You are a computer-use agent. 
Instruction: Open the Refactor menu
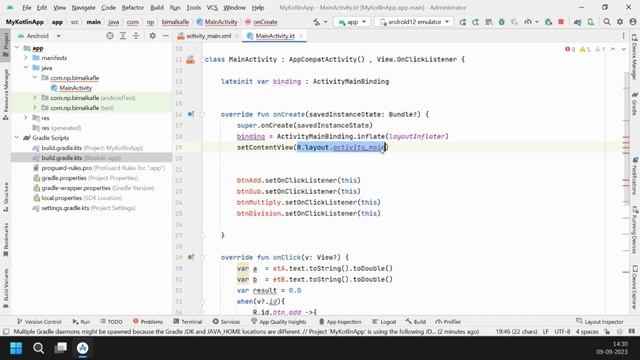(133, 7)
